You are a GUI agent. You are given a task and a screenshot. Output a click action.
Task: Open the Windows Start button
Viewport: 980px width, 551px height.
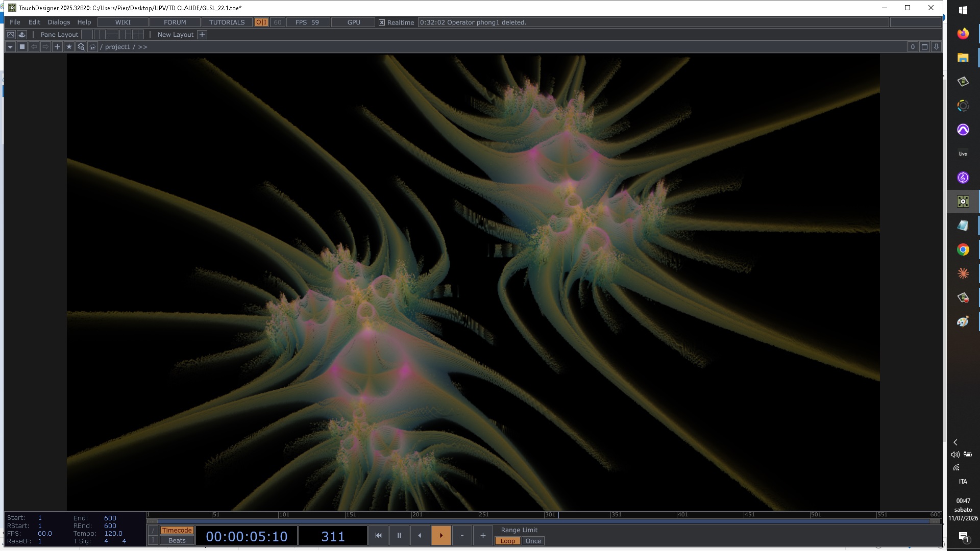(963, 10)
